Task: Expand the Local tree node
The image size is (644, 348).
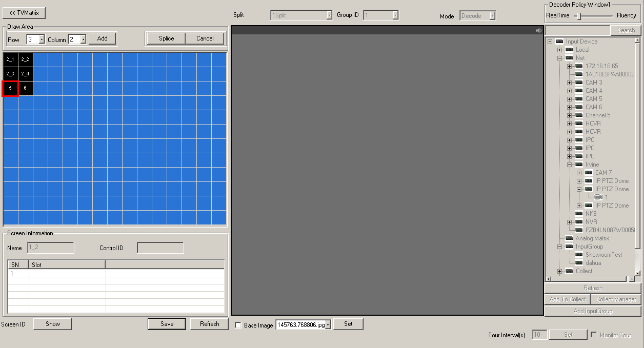Action: click(559, 49)
